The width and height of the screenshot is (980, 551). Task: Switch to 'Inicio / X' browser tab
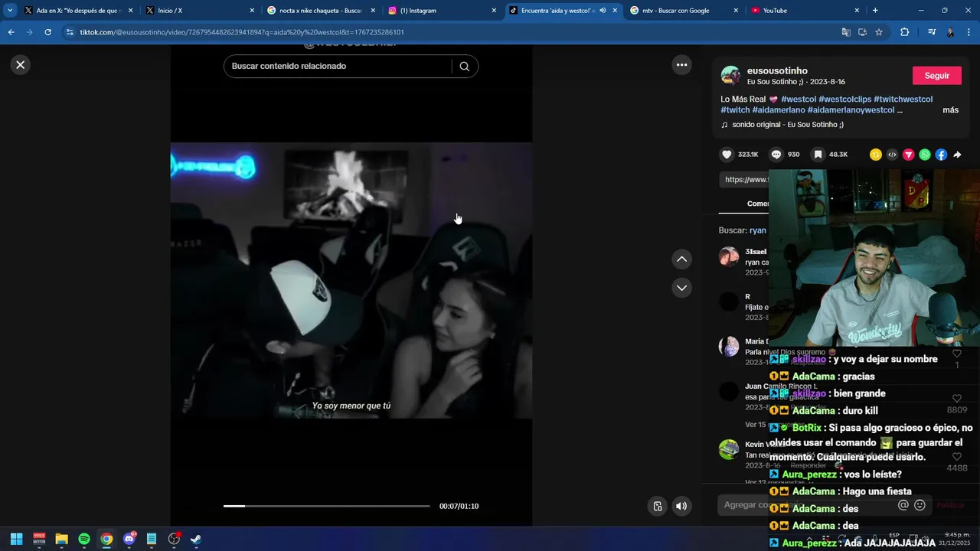click(199, 11)
